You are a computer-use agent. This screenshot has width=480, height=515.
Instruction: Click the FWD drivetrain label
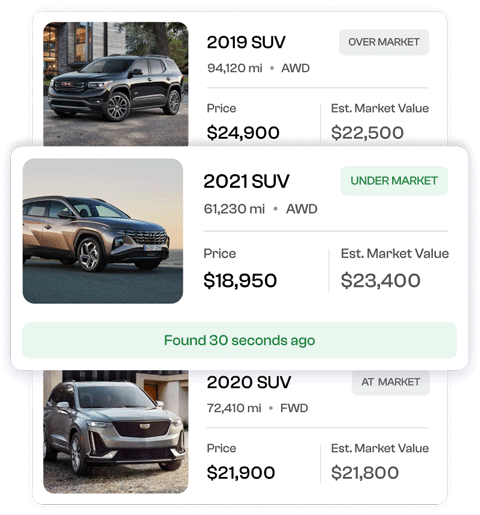[x=294, y=408]
